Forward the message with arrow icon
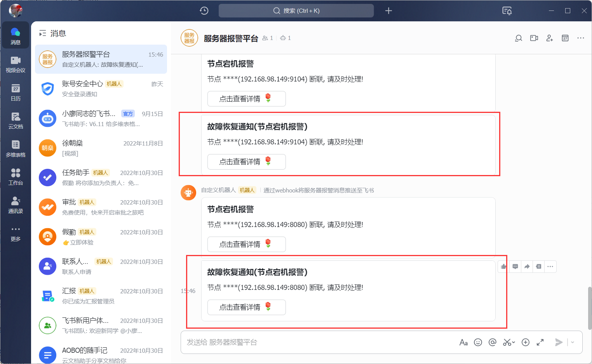The image size is (592, 364). click(x=527, y=267)
